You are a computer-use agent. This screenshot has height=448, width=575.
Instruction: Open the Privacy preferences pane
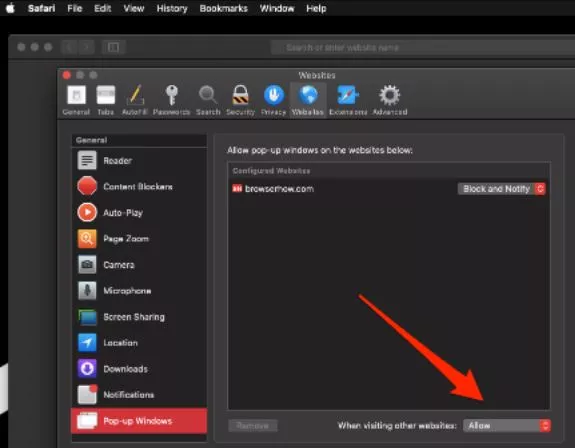[x=274, y=100]
